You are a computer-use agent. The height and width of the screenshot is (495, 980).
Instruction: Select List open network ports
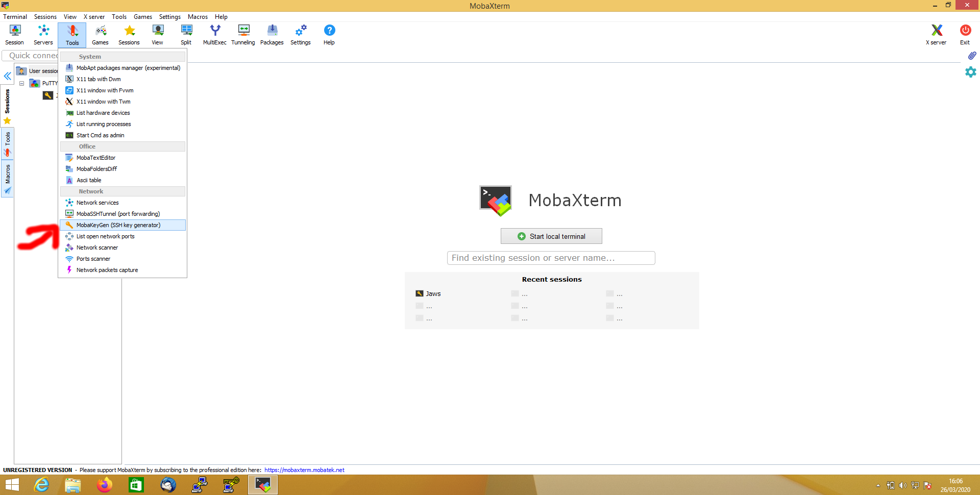coord(122,236)
